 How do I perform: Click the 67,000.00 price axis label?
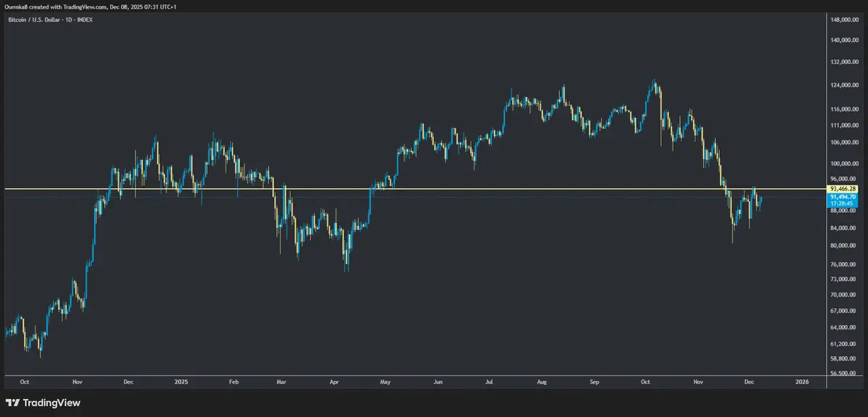(843, 311)
